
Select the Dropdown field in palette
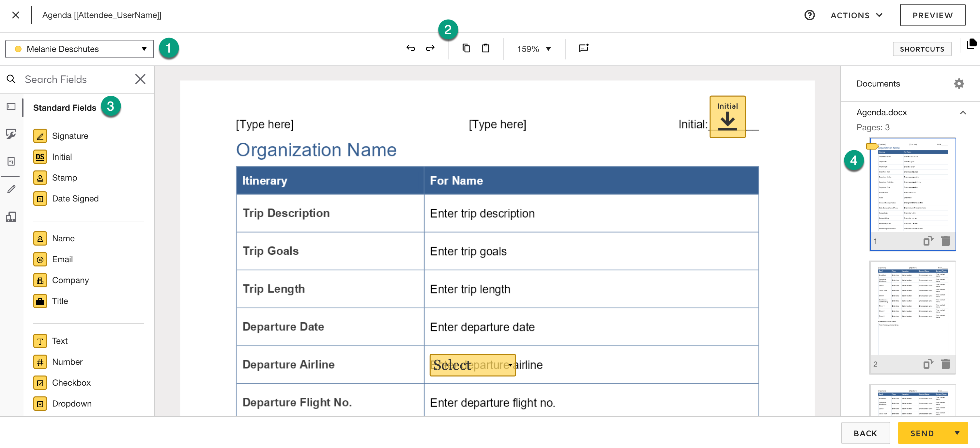tap(71, 404)
